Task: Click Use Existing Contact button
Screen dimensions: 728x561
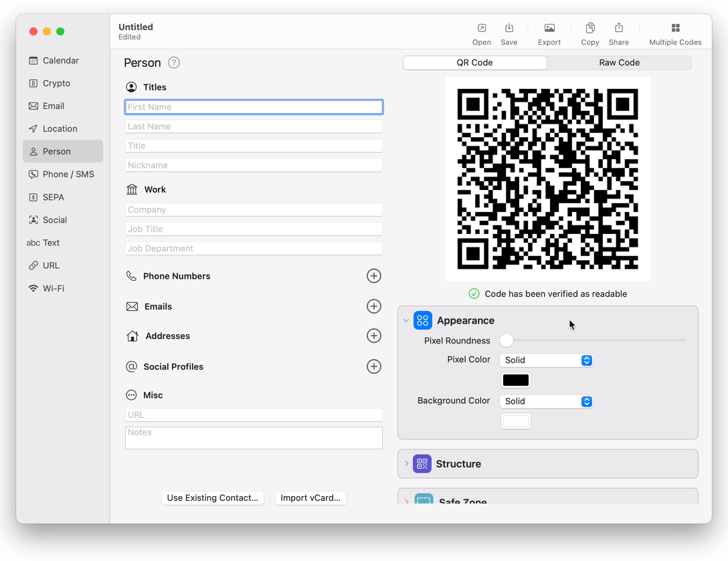Action: click(x=213, y=498)
